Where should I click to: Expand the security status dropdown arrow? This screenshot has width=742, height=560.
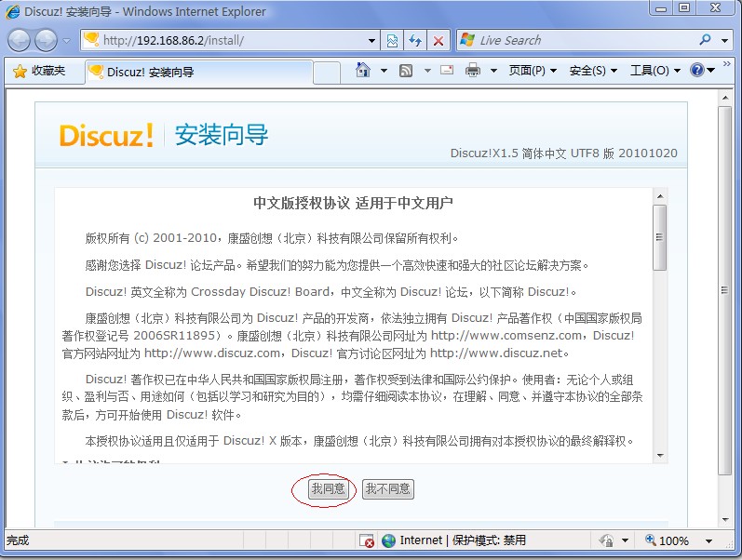pos(625,540)
